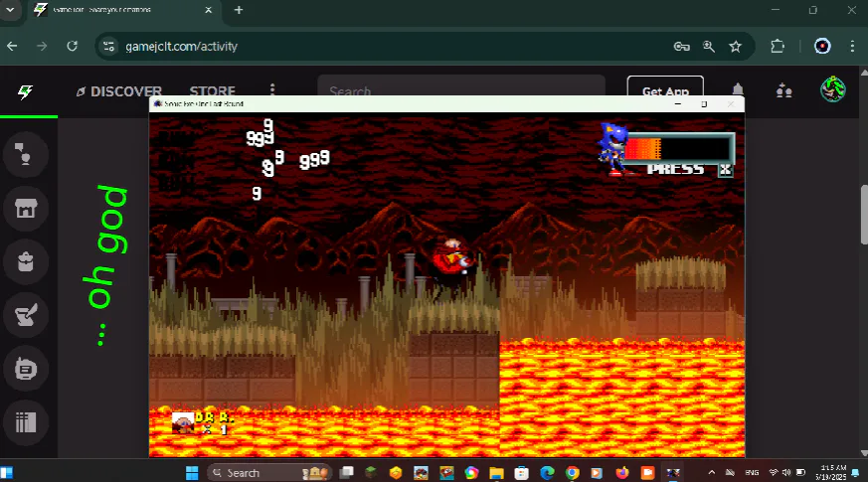
Task: Open Task View on the taskbar
Action: click(x=347, y=473)
